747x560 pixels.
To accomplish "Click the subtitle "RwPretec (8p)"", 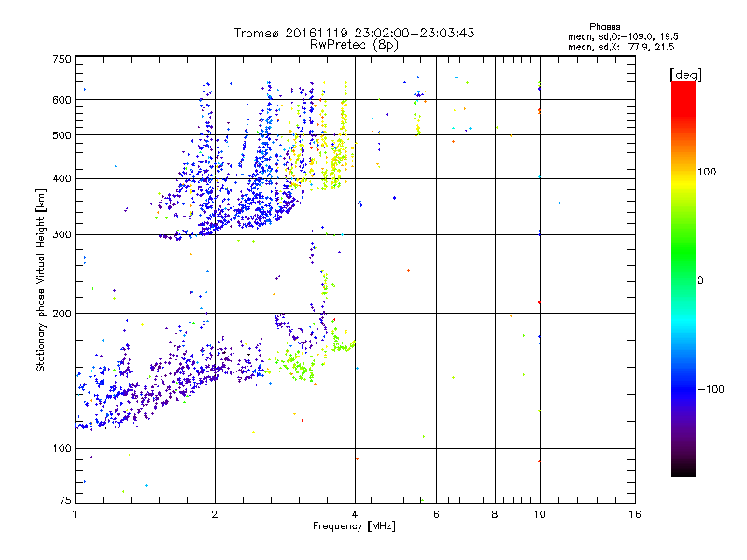I will 354,45.
